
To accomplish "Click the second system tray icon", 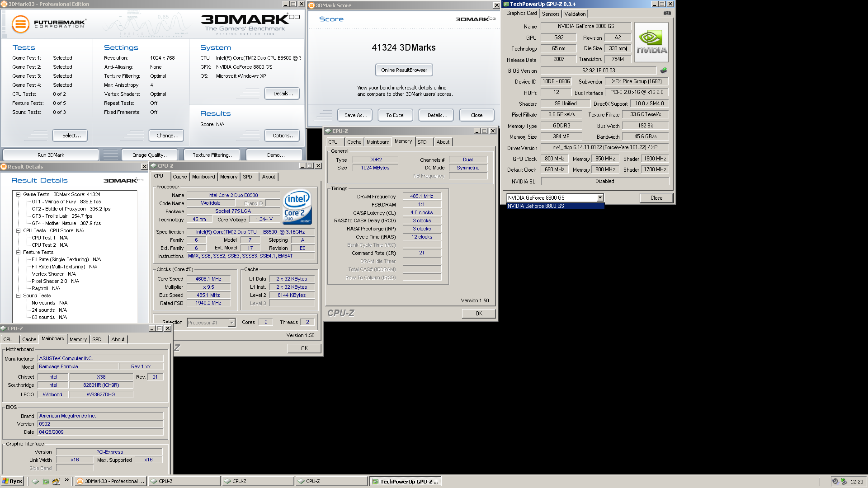I will click(844, 481).
